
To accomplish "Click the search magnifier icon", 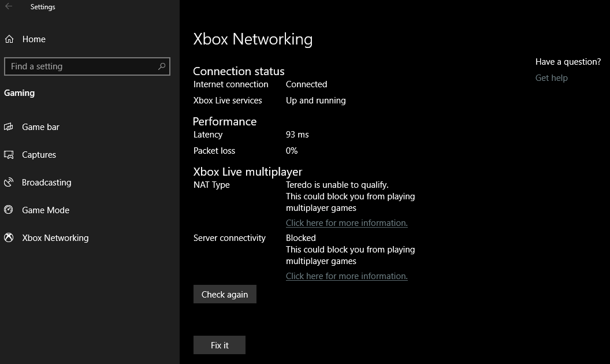I will (162, 66).
